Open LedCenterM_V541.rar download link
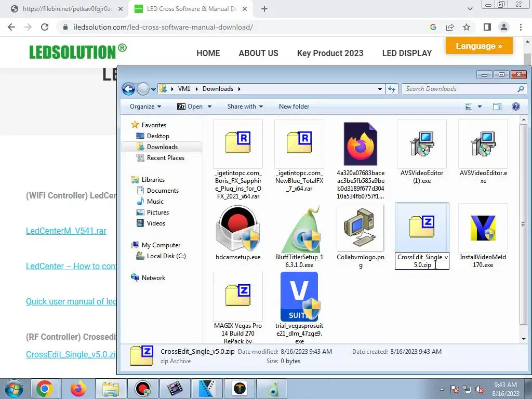Screen dimensions: 532x399 tap(66, 231)
